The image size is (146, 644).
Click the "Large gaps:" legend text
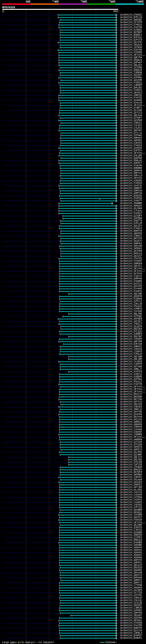tap(10, 642)
